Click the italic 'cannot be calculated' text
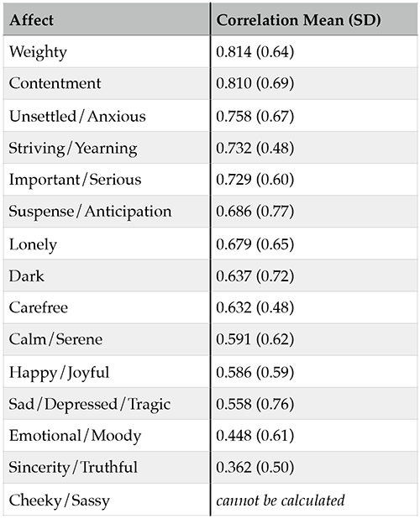420x519 pixels. [281, 501]
